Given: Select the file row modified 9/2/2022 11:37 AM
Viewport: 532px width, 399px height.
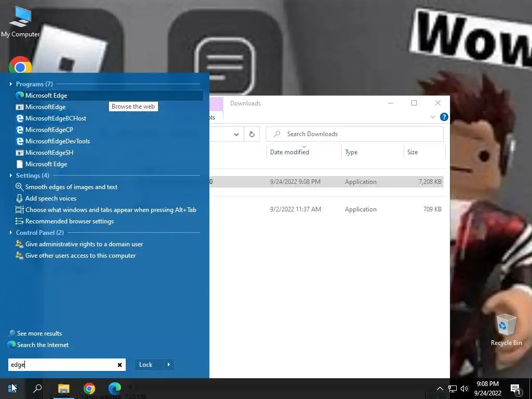Looking at the screenshot, I should (x=326, y=209).
